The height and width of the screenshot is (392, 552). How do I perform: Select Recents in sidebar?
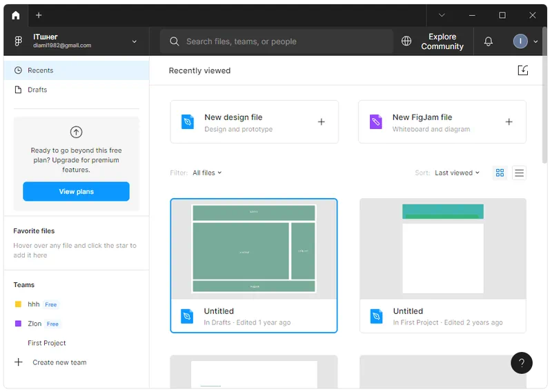[x=77, y=70]
